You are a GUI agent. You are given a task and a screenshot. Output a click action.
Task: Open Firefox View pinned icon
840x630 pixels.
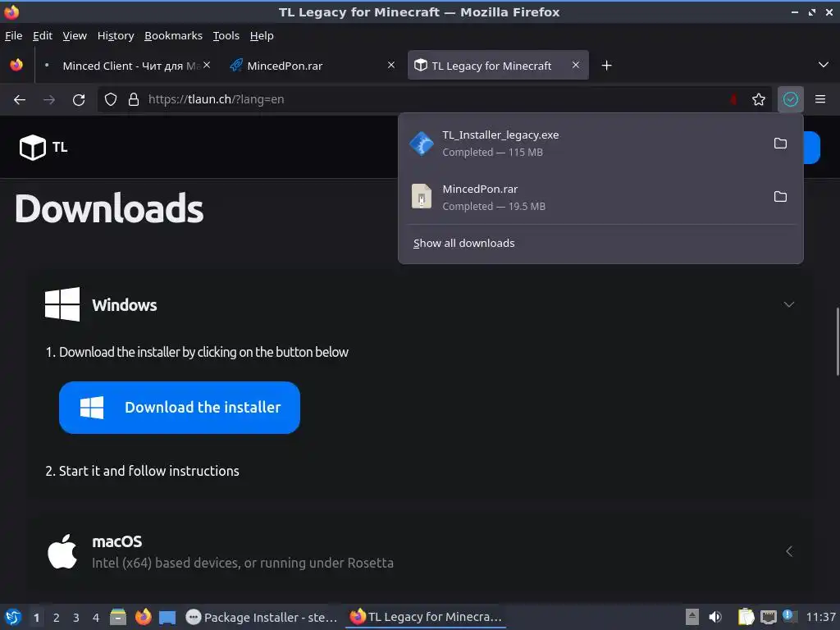tap(16, 66)
